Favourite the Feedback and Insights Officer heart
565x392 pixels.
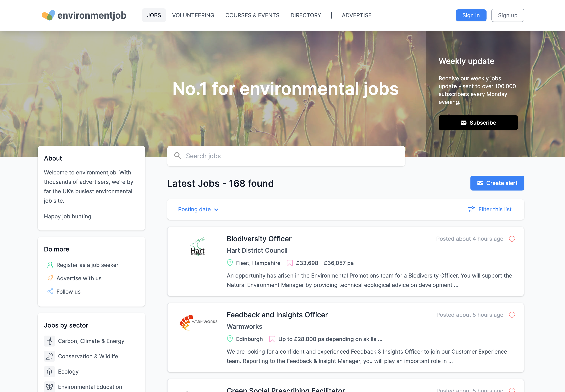click(x=512, y=315)
